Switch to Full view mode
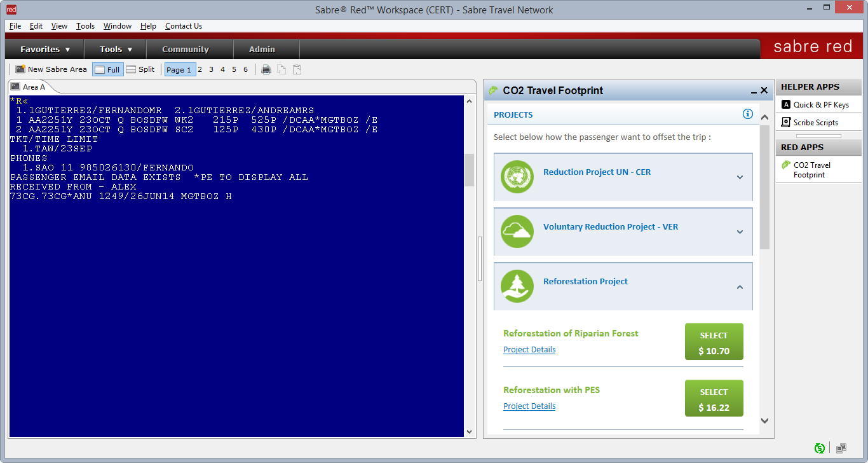 [108, 69]
